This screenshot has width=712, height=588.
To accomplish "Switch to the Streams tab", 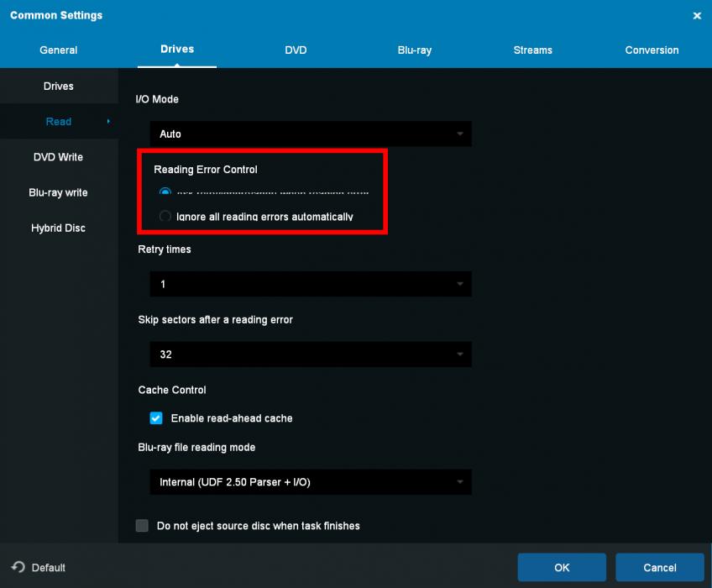I will (x=532, y=50).
